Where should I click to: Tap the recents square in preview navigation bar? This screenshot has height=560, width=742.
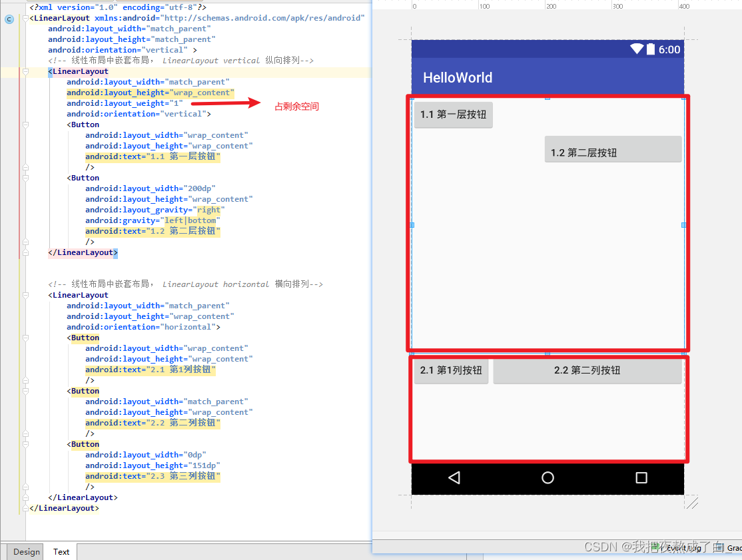641,477
